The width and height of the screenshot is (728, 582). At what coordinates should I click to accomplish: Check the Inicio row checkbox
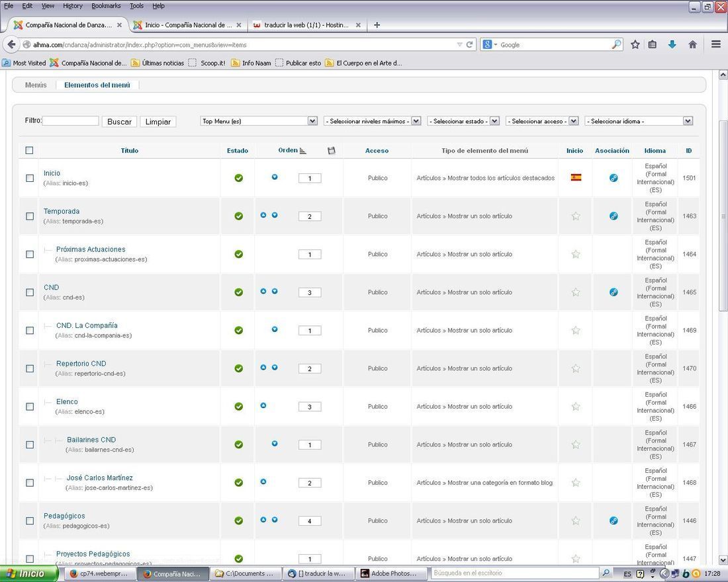pos(30,178)
